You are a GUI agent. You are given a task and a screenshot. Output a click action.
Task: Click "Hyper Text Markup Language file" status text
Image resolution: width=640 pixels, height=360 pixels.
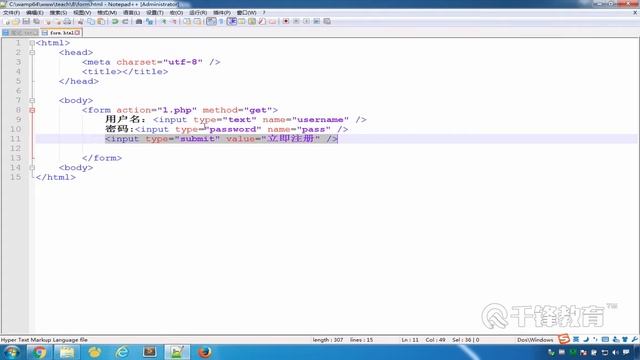(44, 340)
